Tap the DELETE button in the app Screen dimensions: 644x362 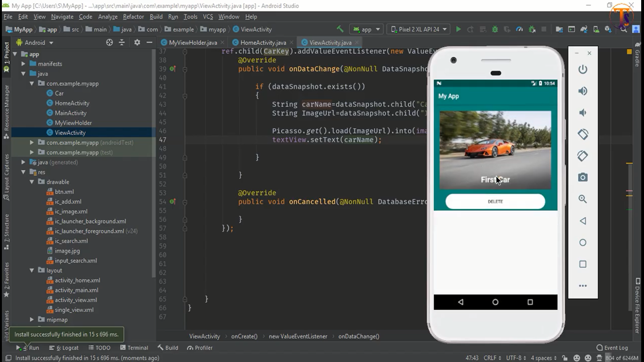click(495, 201)
